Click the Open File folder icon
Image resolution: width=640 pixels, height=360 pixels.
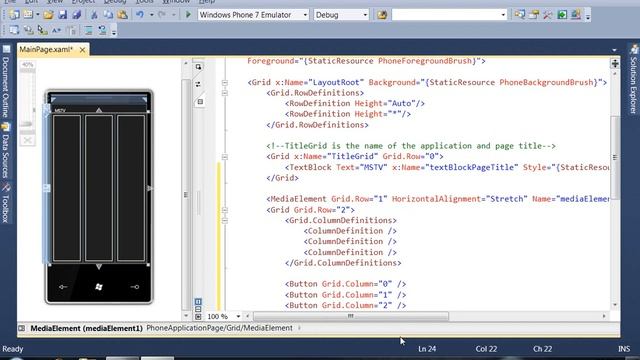[48, 15]
